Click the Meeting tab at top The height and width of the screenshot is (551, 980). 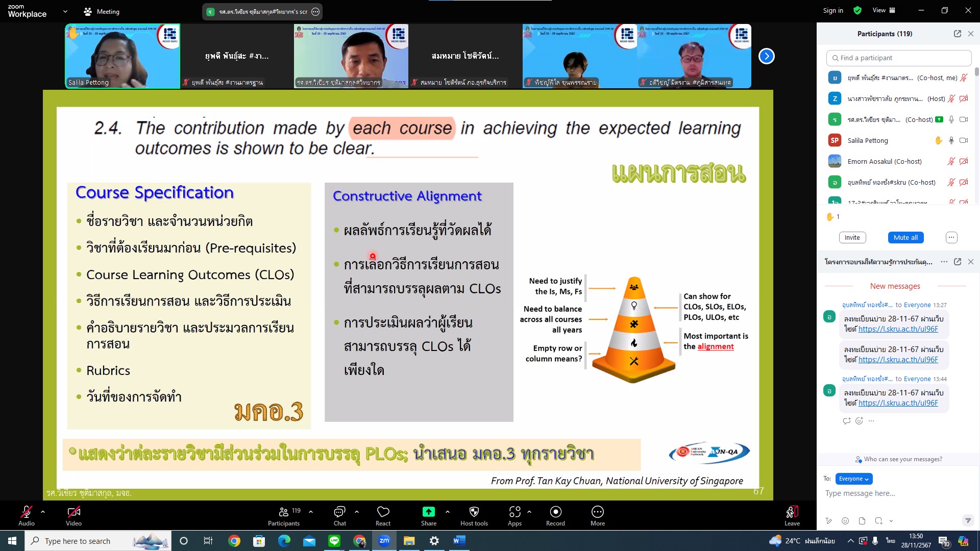(102, 11)
